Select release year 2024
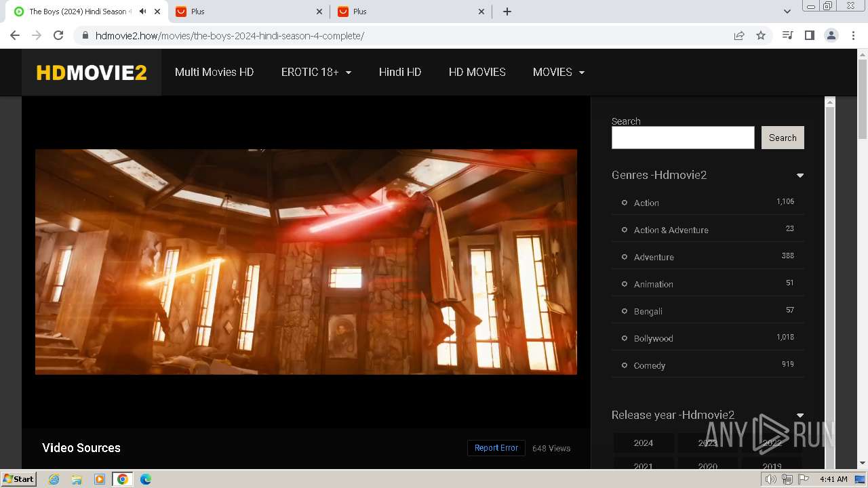 tap(644, 443)
